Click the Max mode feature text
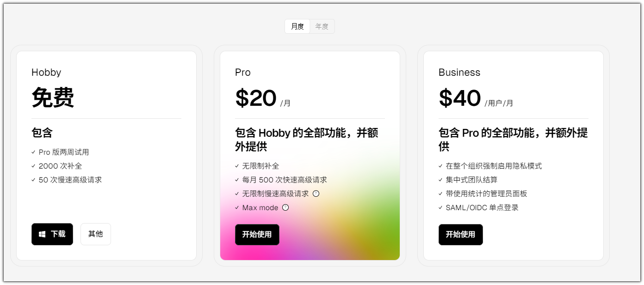The width and height of the screenshot is (644, 285). coord(260,208)
